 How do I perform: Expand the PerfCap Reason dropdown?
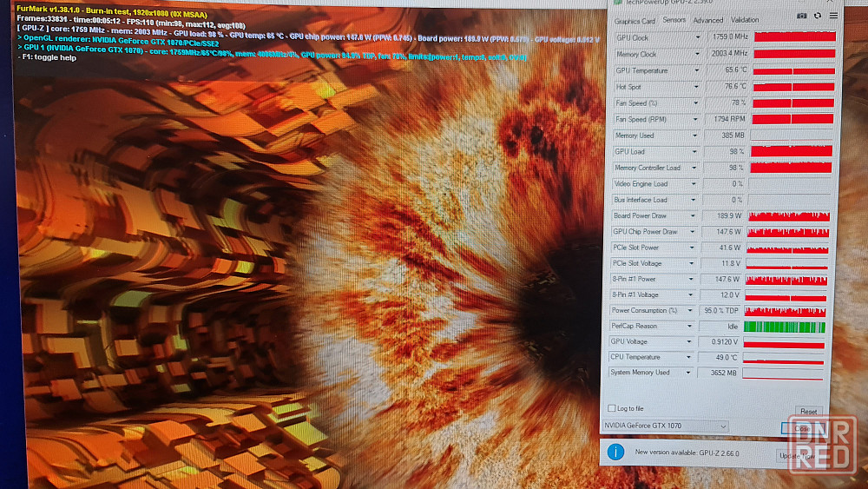[689, 327]
